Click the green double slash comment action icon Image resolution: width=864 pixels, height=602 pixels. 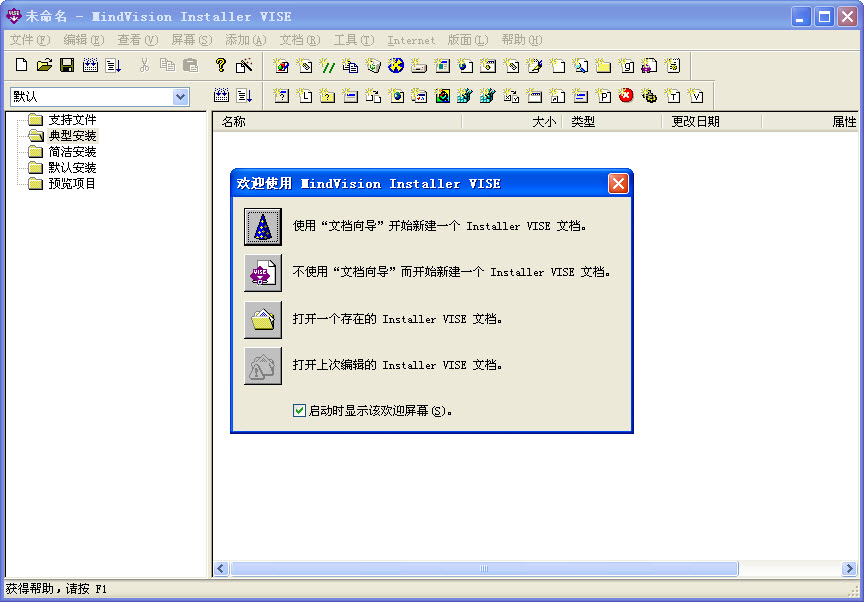click(x=326, y=66)
